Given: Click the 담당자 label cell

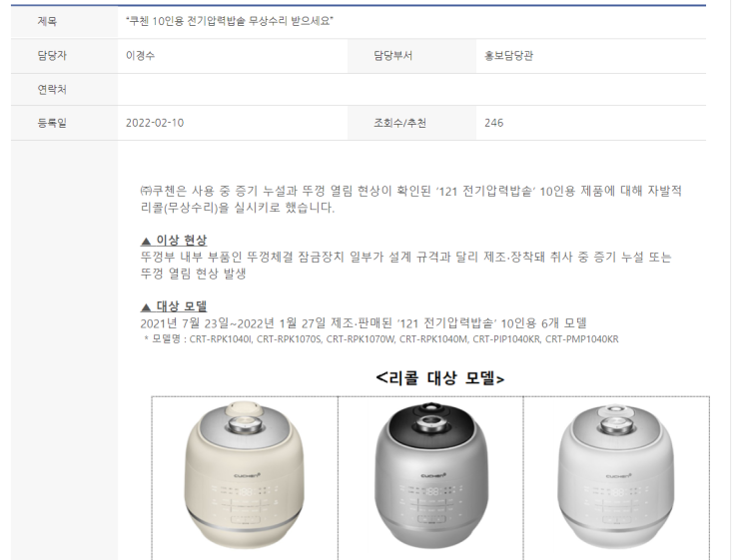Looking at the screenshot, I should [64, 56].
